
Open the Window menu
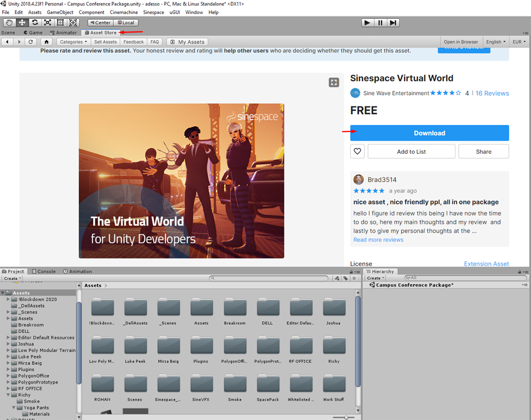194,12
